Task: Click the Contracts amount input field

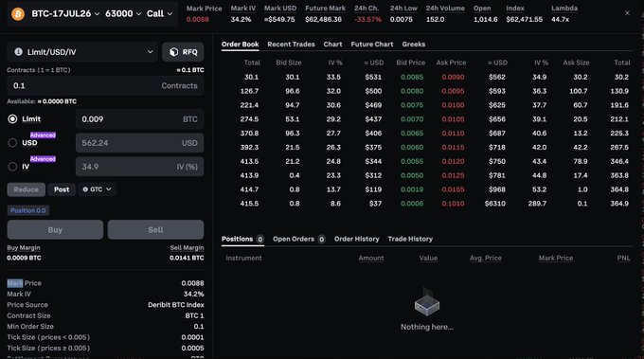Action: point(105,85)
